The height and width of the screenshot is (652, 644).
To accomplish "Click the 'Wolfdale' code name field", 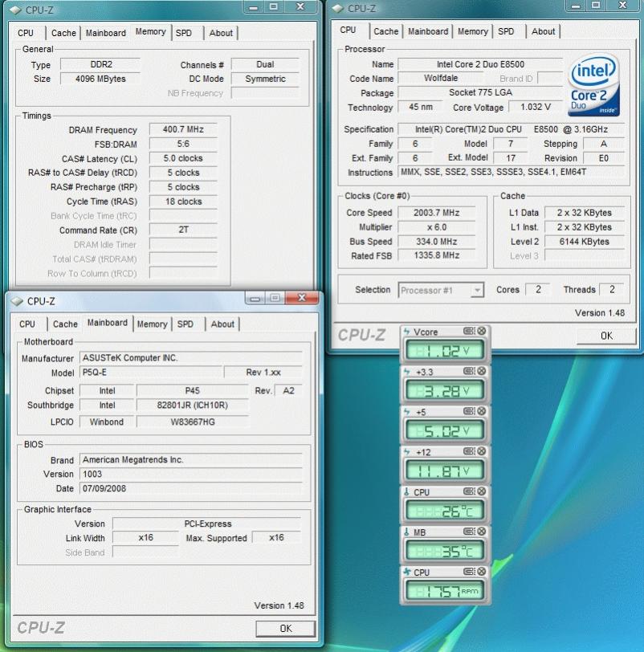I will click(441, 78).
